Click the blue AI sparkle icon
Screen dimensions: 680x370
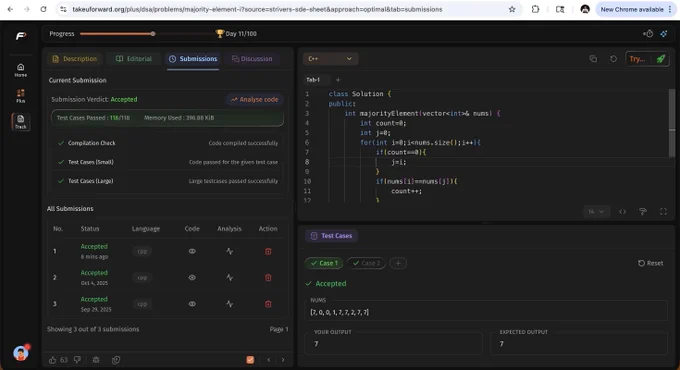click(664, 33)
